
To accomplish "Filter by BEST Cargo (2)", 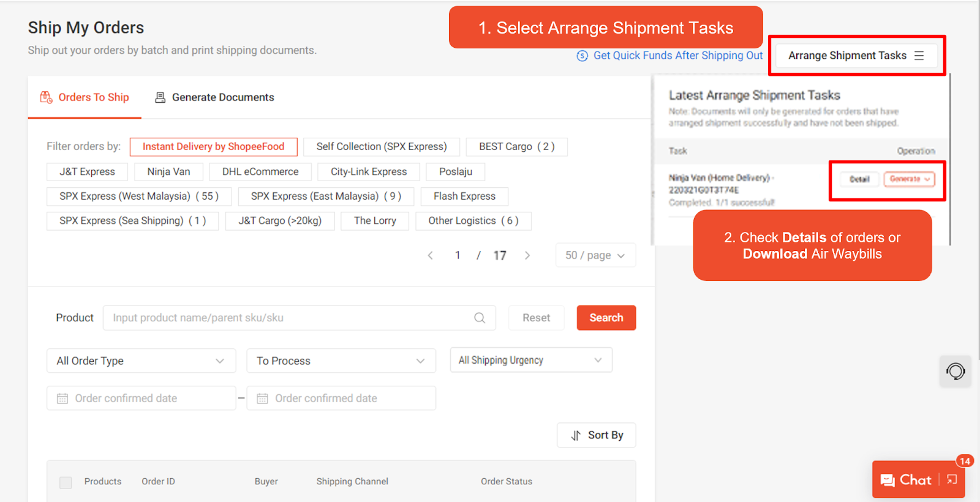I will 517,147.
